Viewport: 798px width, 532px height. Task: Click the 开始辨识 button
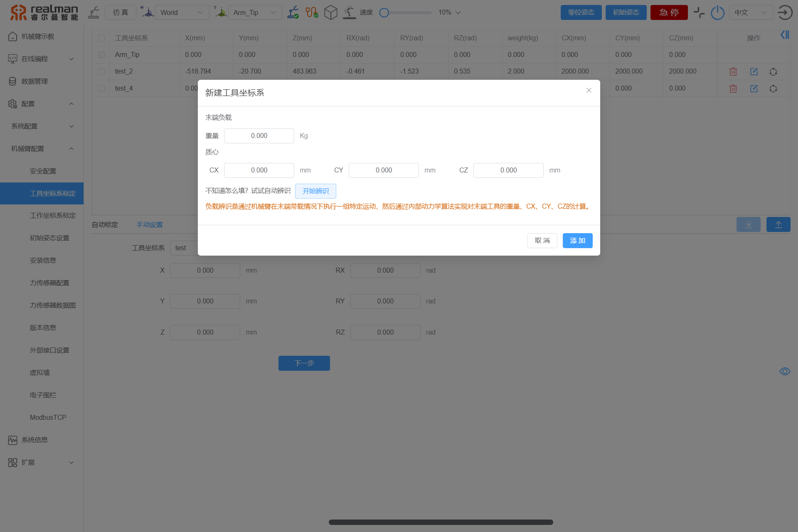click(x=315, y=191)
